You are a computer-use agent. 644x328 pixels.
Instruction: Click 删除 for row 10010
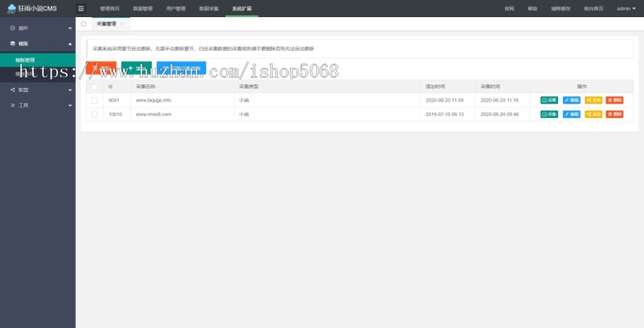click(x=615, y=114)
